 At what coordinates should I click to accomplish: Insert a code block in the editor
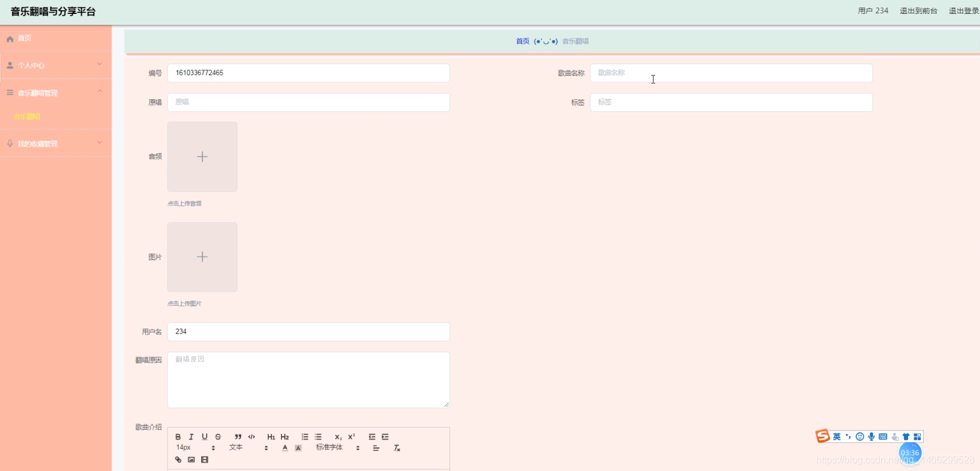point(252,437)
